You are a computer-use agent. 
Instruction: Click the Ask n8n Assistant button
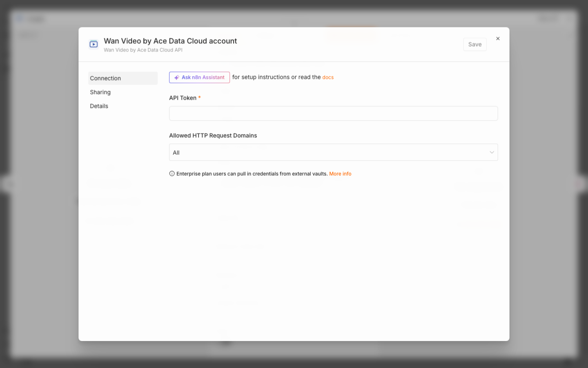pos(199,77)
